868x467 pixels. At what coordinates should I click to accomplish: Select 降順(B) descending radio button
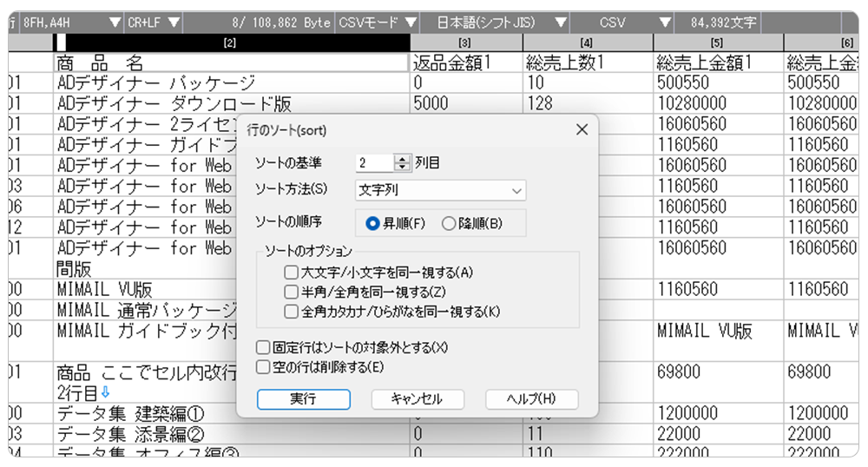point(449,223)
